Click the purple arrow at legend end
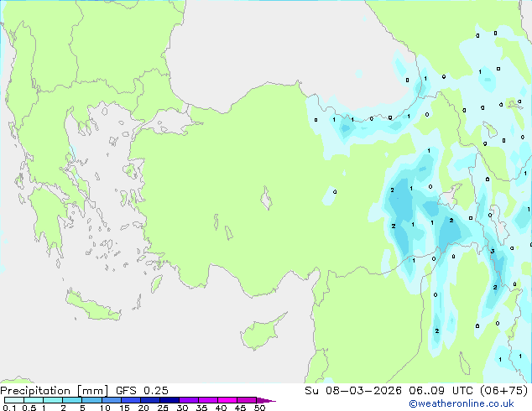This screenshot has height=411, width=532. pyautogui.click(x=266, y=400)
